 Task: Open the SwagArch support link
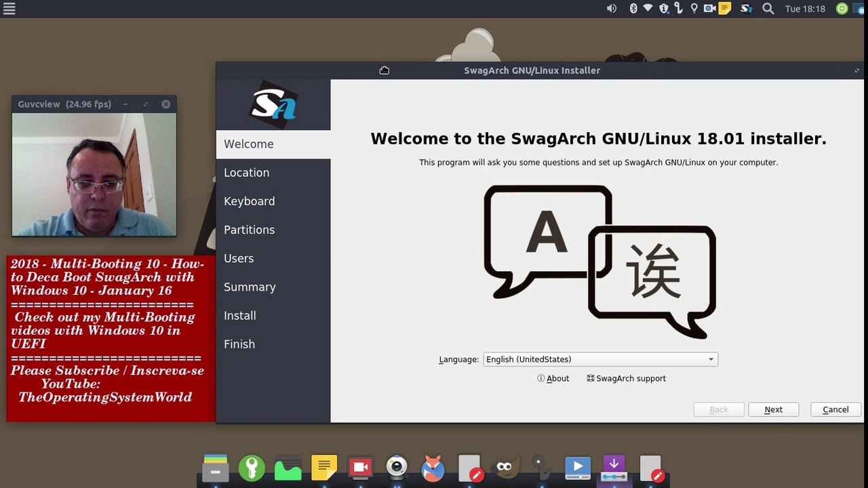tap(626, 378)
